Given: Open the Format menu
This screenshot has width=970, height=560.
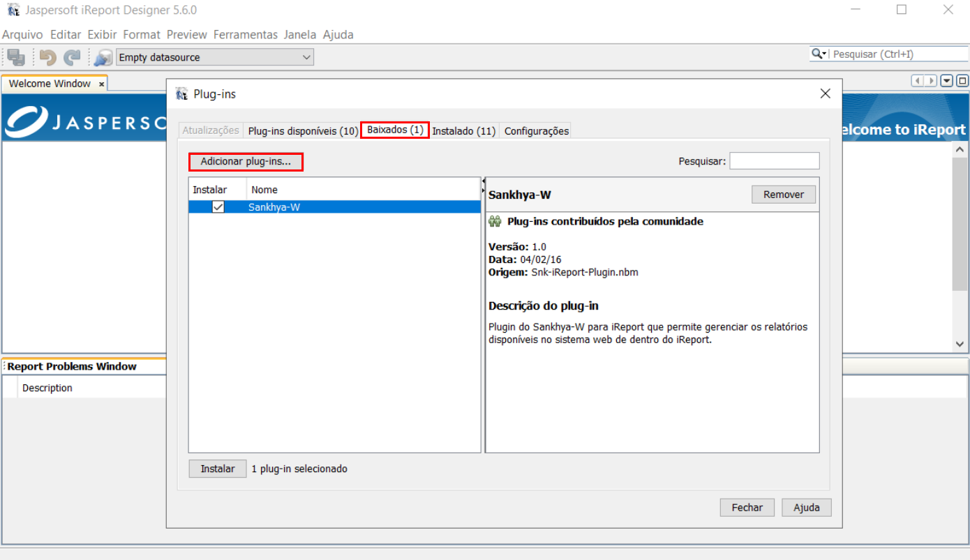Looking at the screenshot, I should [142, 34].
